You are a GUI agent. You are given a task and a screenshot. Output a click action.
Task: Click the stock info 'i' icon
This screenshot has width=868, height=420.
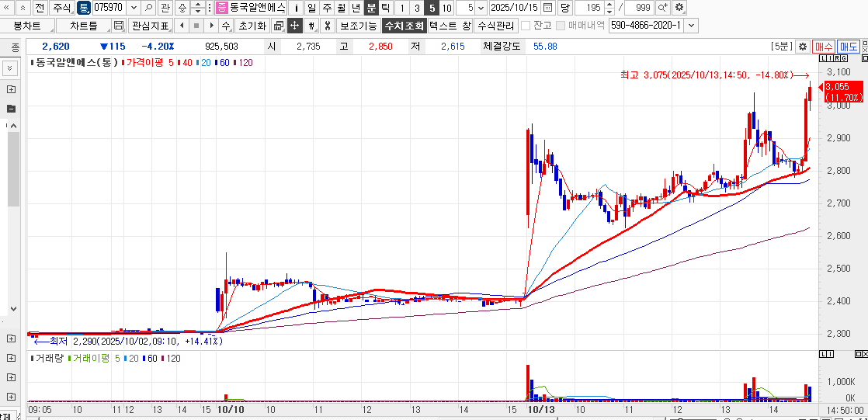click(296, 8)
